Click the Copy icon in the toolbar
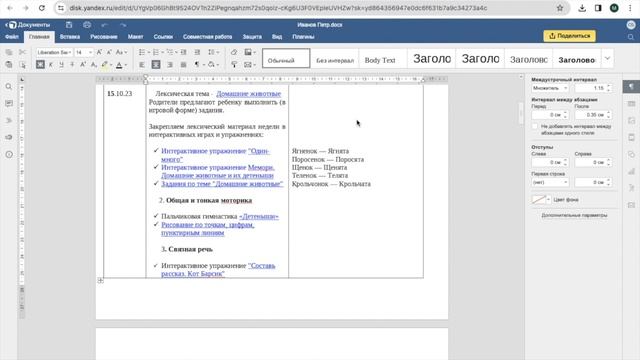This screenshot has height=360, width=640. click(x=9, y=52)
